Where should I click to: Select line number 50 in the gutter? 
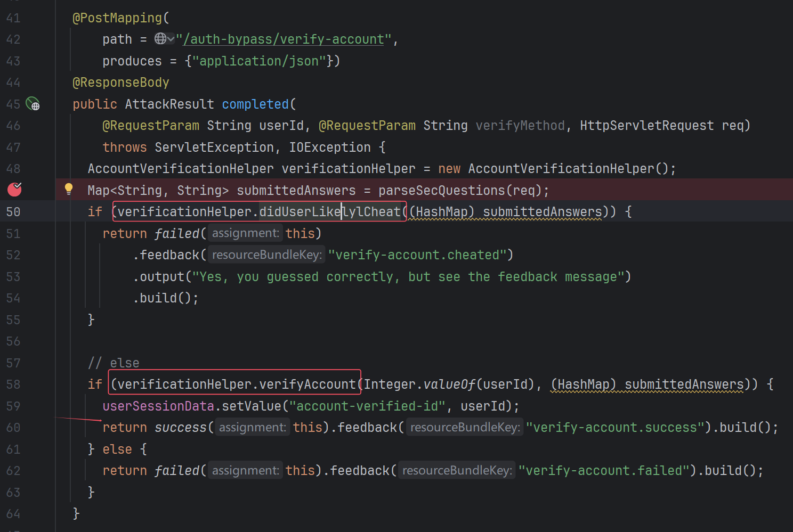click(13, 212)
